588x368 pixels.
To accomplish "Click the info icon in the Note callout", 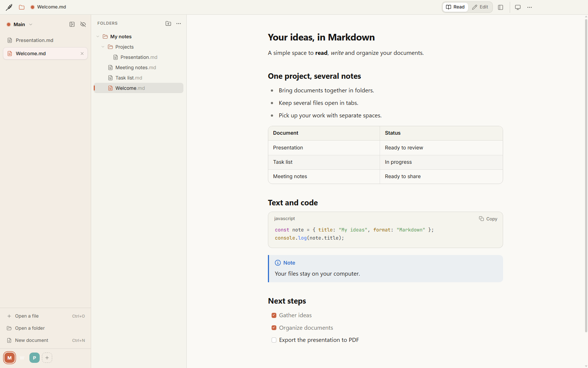I will 278,263.
